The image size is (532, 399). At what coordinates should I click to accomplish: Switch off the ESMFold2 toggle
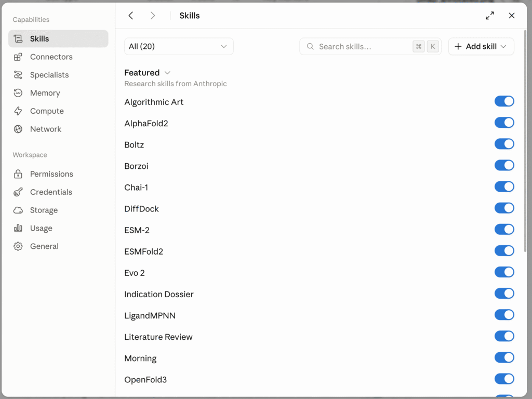504,251
